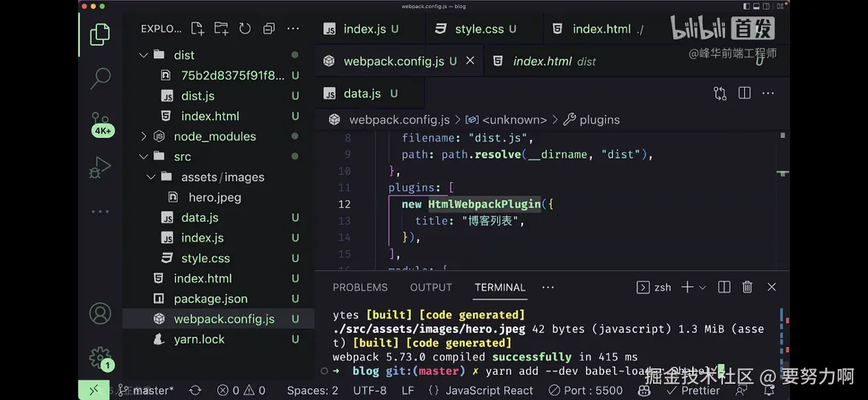Collapse all folders in Explorer
Screen dimensions: 868x400
(269, 29)
